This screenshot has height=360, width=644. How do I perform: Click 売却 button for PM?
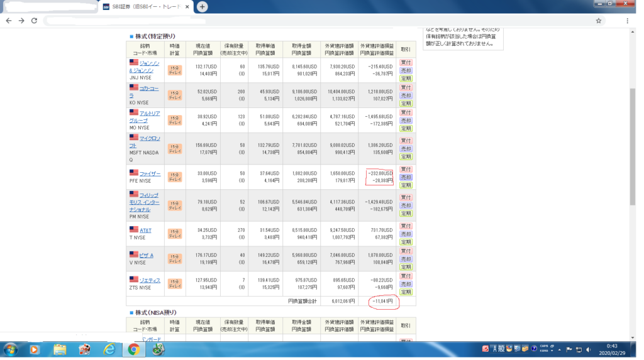[406, 205]
